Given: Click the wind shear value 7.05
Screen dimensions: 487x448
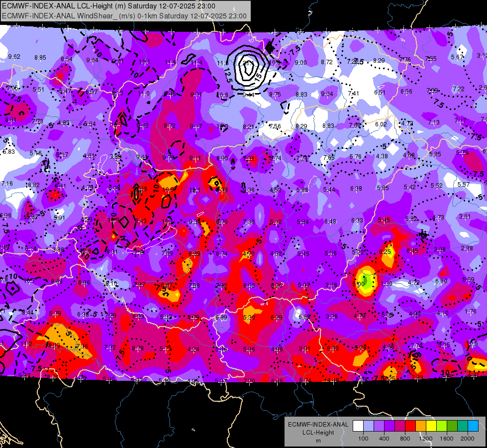Looking at the screenshot, I should 12,88.
